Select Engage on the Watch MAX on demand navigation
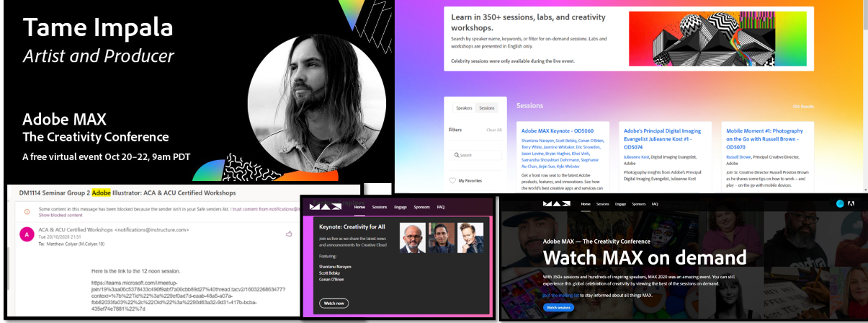 [621, 204]
